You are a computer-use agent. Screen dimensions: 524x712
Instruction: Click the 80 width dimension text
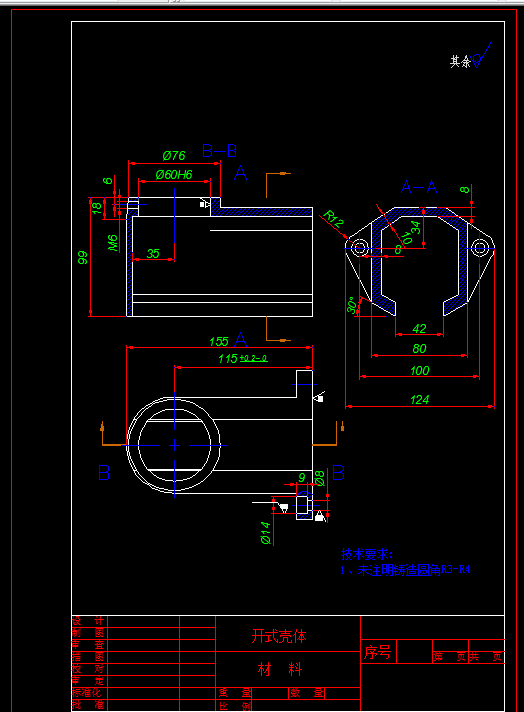click(419, 348)
